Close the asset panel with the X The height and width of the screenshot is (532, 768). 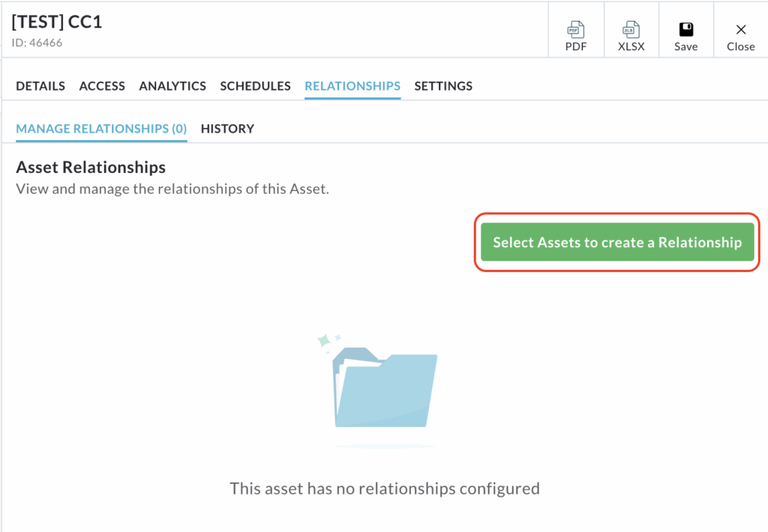tap(740, 30)
